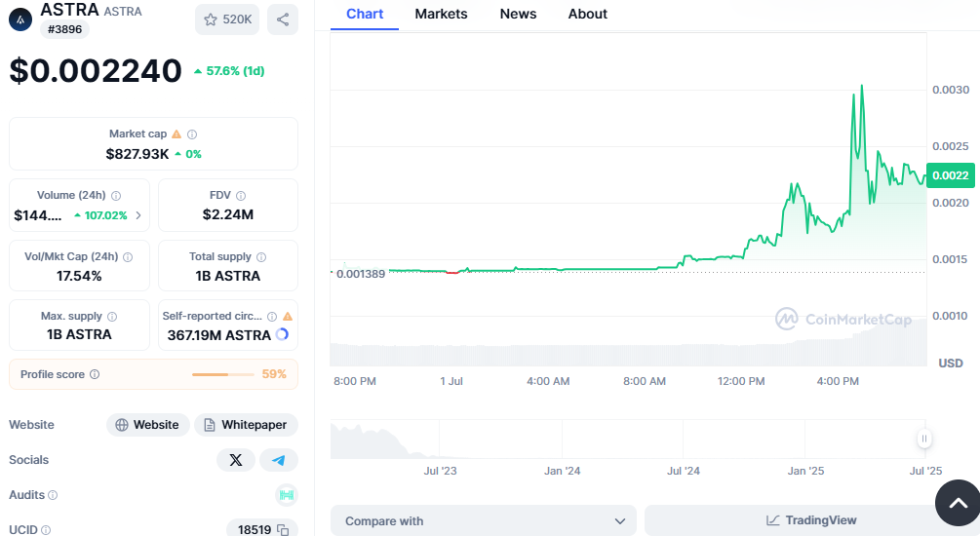Add ASTRA to watchlist via star button
This screenshot has width=980, height=536.
[x=227, y=19]
